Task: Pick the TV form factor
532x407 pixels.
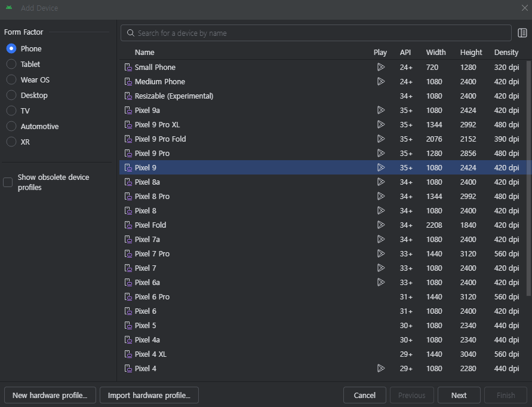Action: point(11,111)
